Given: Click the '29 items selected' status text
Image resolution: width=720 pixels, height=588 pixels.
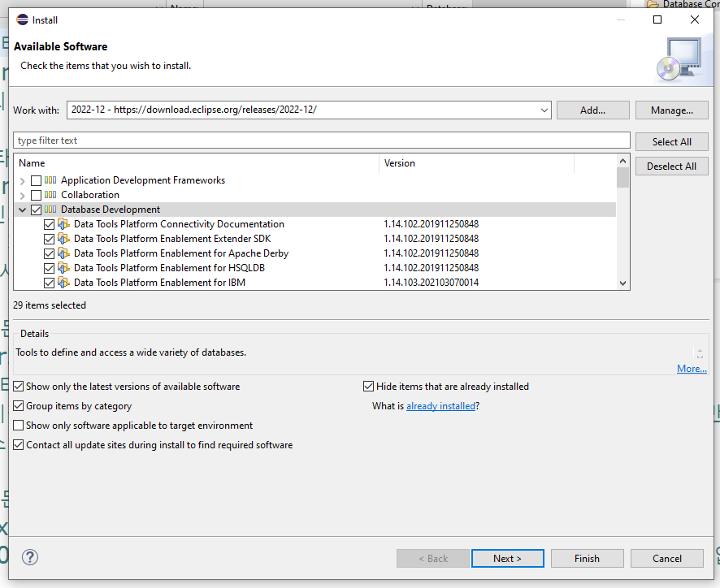Looking at the screenshot, I should 50,305.
